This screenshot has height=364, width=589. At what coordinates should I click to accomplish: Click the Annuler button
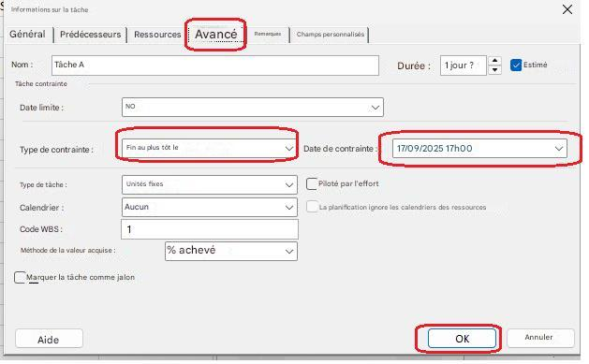click(540, 338)
